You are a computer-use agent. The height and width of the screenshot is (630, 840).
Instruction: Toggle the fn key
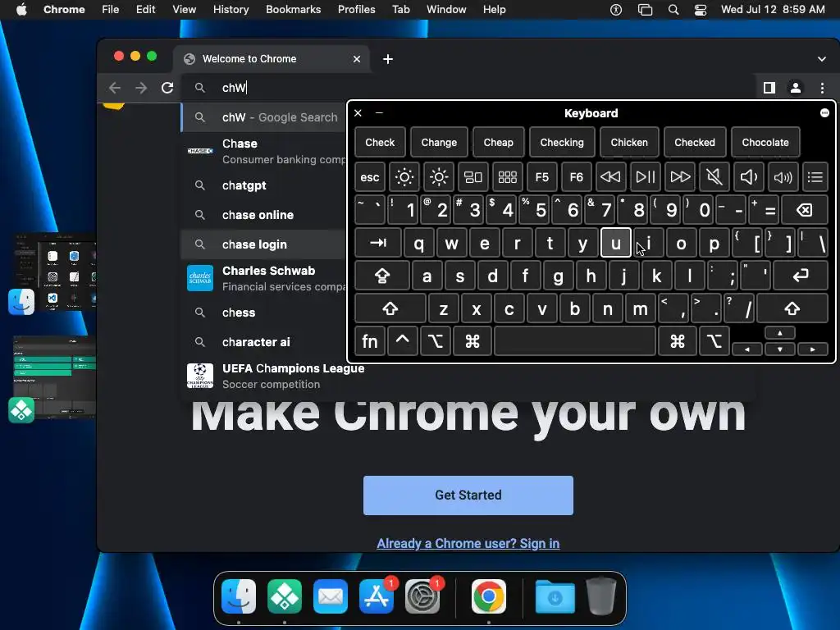click(x=370, y=341)
